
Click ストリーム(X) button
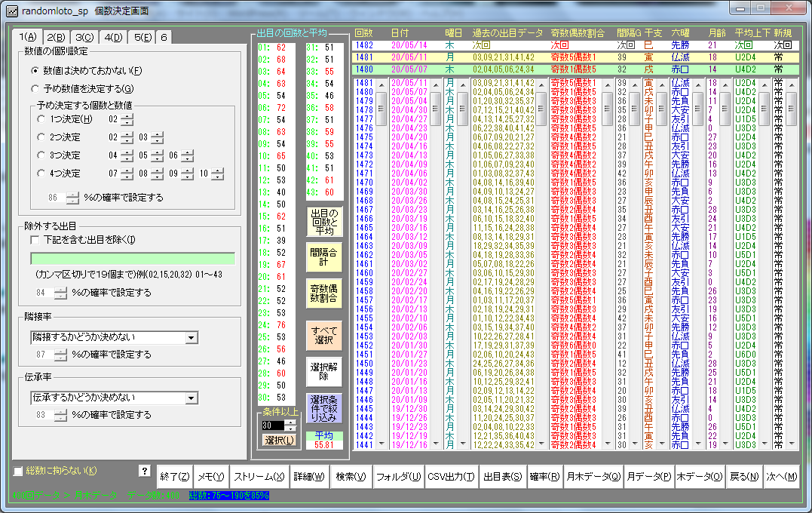(x=259, y=477)
